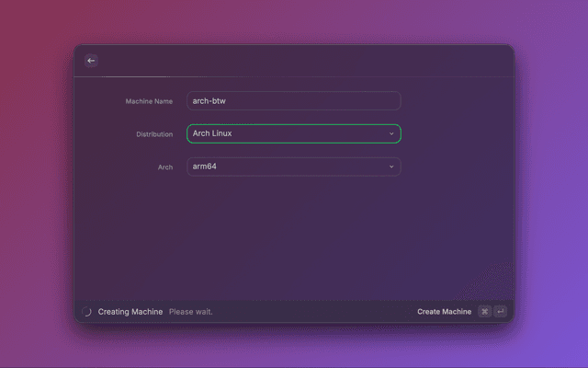
Task: Expand the Arch dropdown chevron
Action: 391,167
